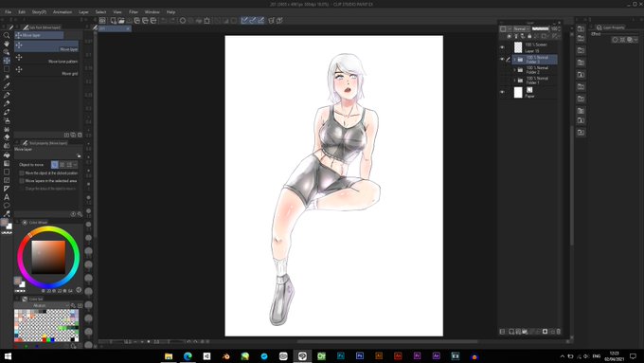This screenshot has height=363, width=644.
Task: Click the layer opacity slider
Action: coord(540,28)
